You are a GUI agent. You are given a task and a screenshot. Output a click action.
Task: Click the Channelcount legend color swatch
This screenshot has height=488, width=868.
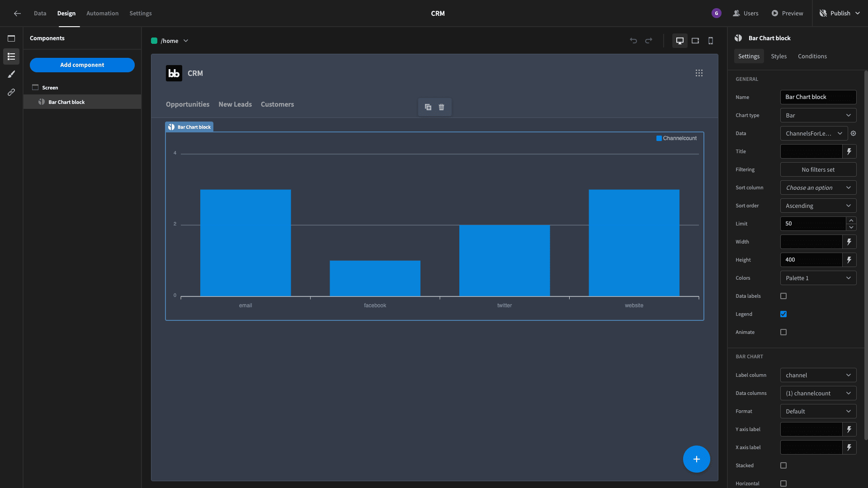coord(659,138)
